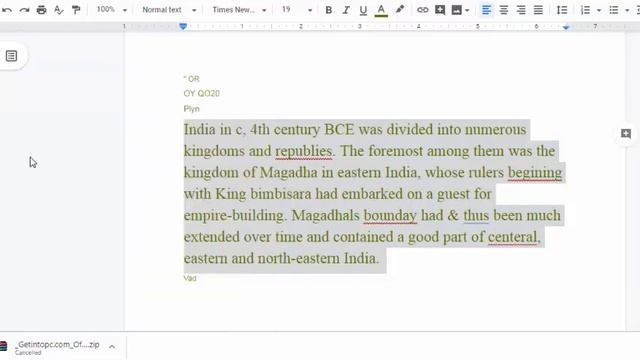Open the Times New font dropdown
640x360 pixels.
(239, 10)
